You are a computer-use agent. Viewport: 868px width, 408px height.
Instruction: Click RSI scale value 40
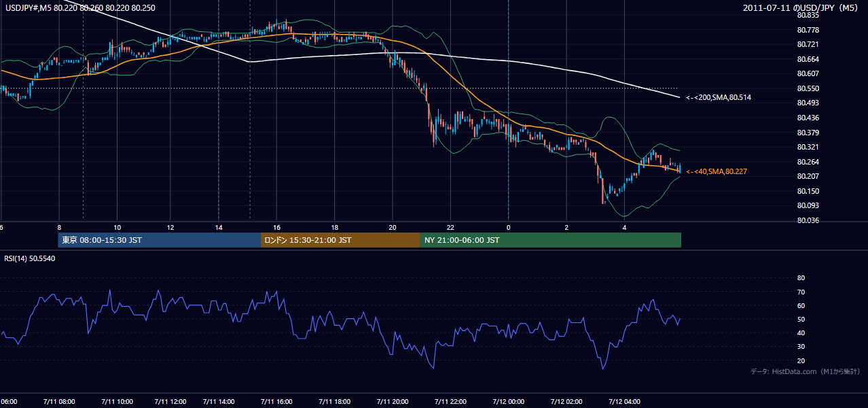point(801,333)
